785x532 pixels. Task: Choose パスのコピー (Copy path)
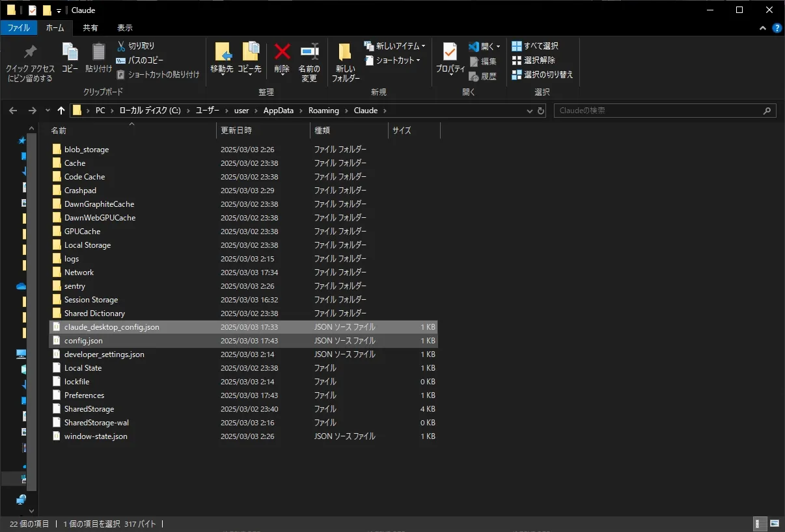pyautogui.click(x=139, y=60)
